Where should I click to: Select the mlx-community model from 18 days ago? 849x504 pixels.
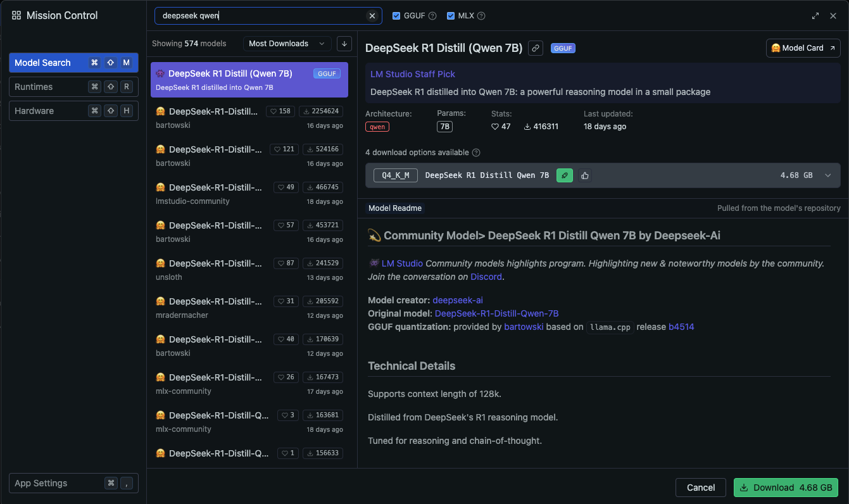click(x=249, y=422)
